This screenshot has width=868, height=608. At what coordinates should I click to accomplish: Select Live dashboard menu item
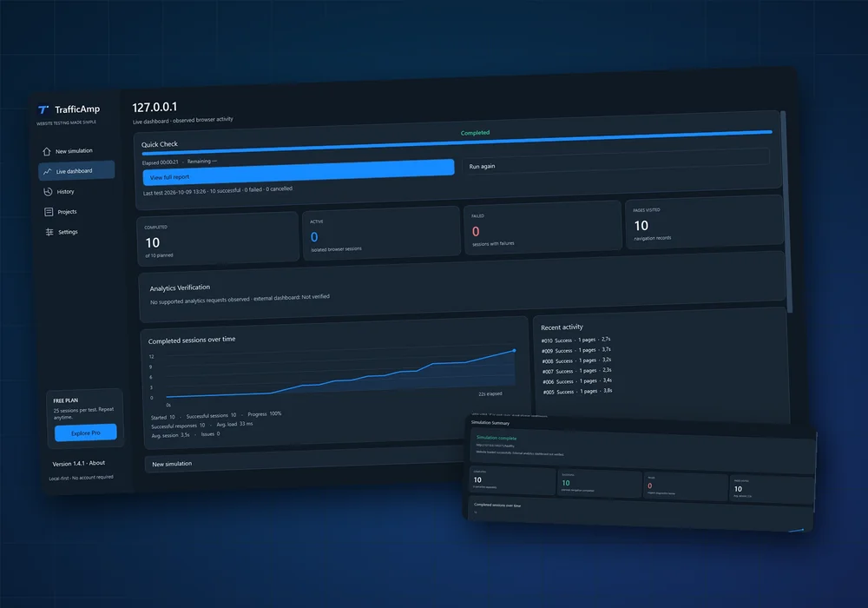(76, 170)
